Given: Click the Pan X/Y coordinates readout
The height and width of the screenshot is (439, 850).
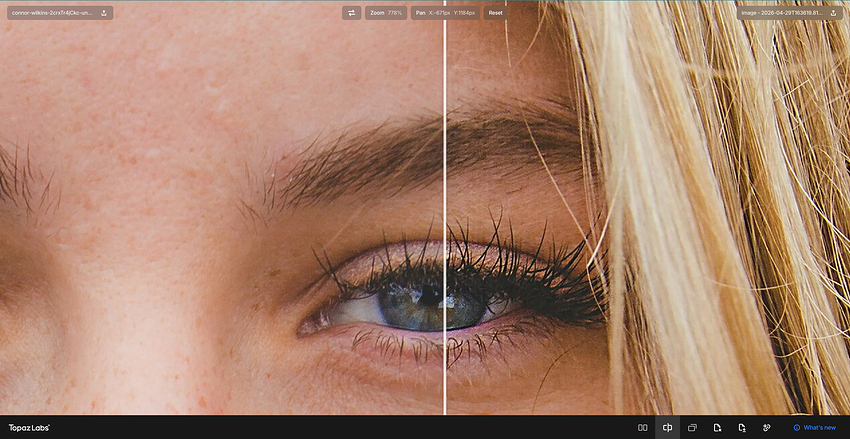Looking at the screenshot, I should click(445, 13).
